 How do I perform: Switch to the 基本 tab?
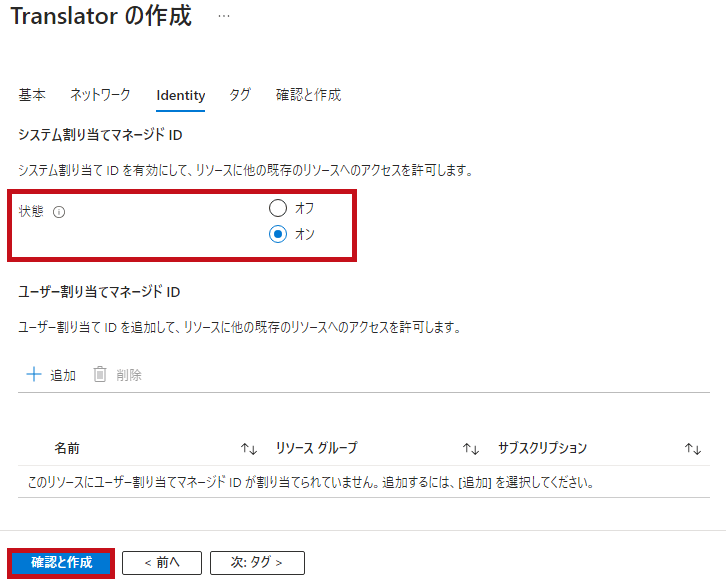(32, 95)
